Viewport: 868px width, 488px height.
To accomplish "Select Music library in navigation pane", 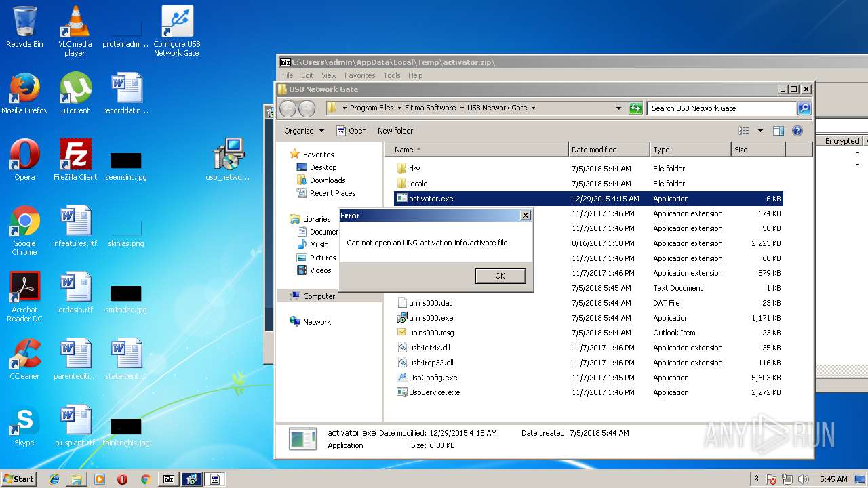I will click(313, 245).
